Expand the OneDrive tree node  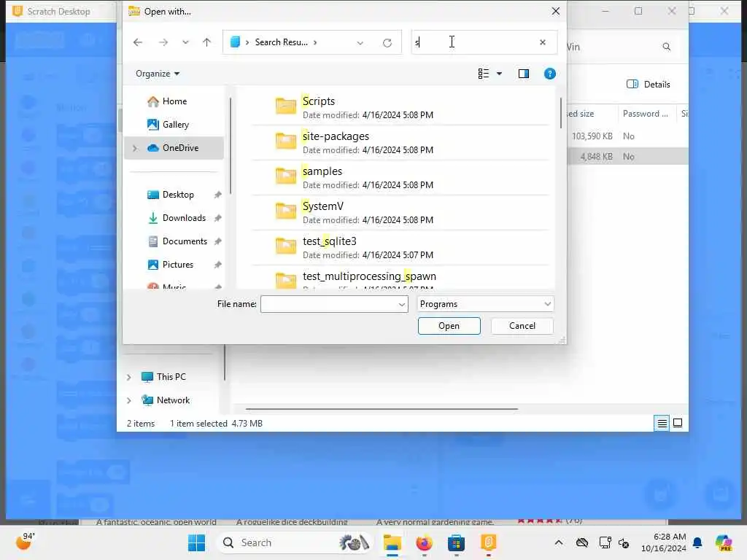point(135,148)
